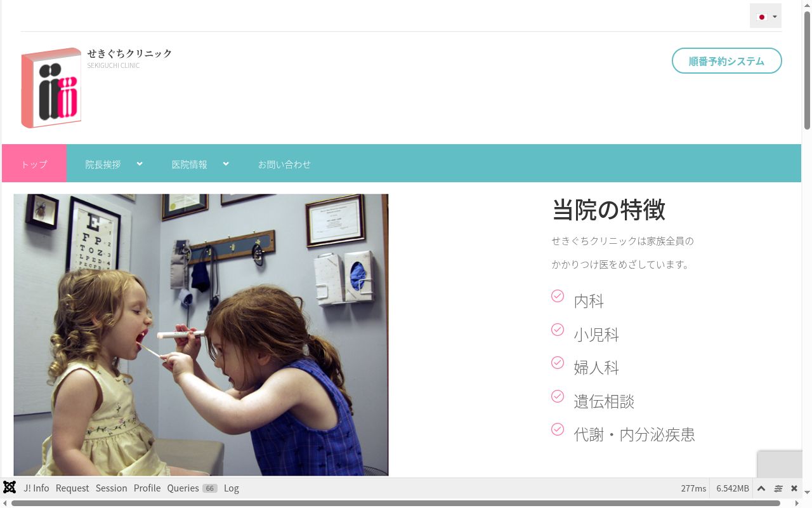This screenshot has height=508, width=812.
Task: Click the SEKIGUCHI CLINIC subtitle text
Action: [114, 65]
